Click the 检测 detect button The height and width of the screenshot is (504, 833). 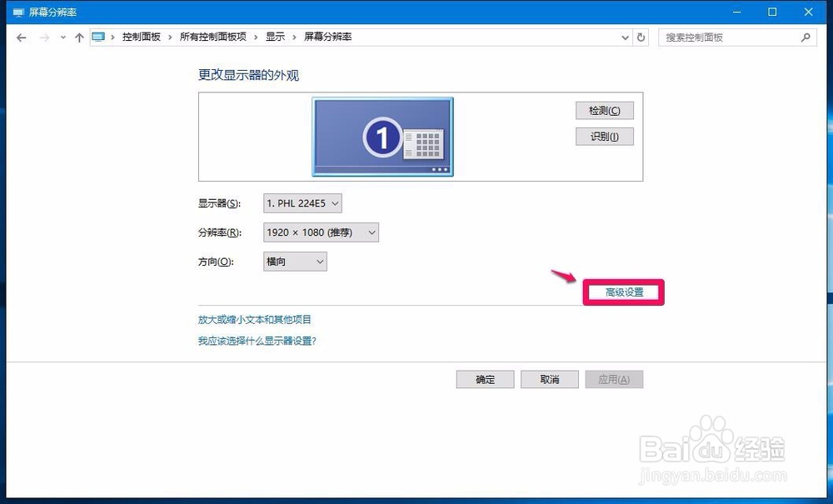pyautogui.click(x=603, y=110)
